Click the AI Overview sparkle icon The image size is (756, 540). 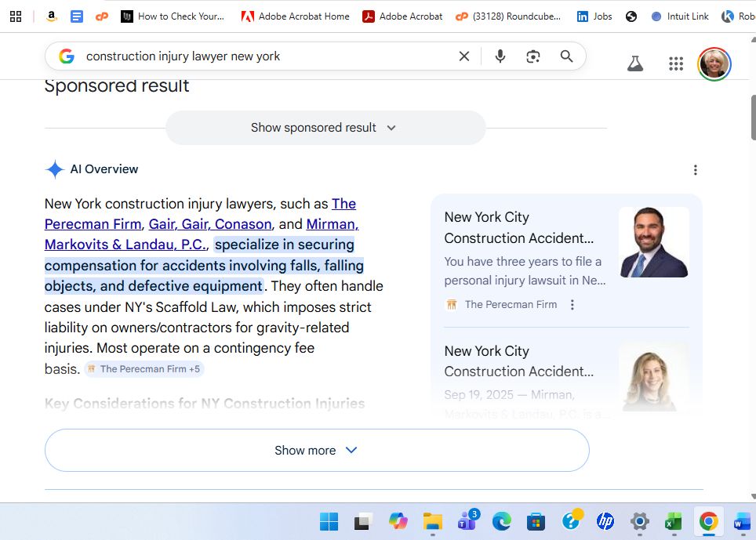(55, 169)
